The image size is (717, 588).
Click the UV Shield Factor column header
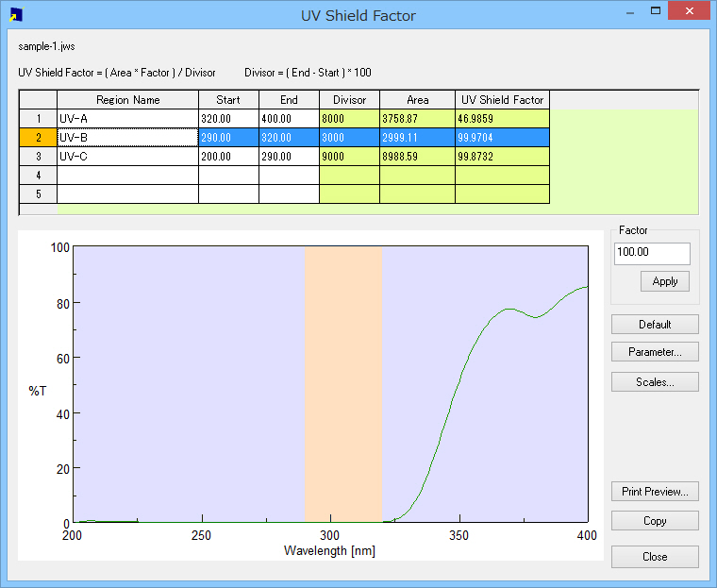click(x=502, y=100)
